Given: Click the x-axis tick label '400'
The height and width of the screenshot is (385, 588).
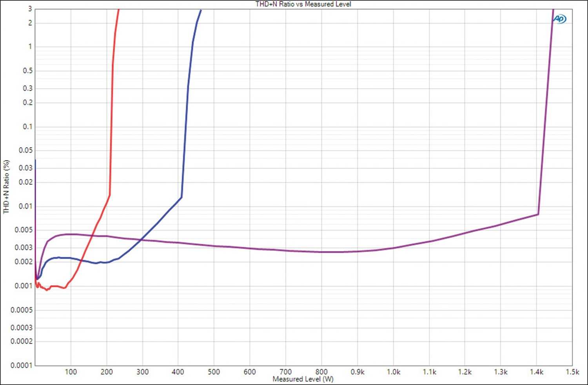Looking at the screenshot, I should point(178,372).
